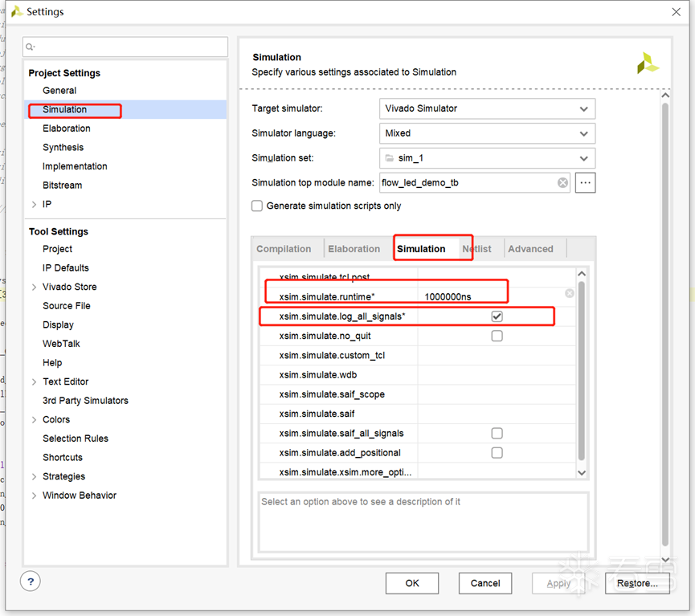Check xsim.simulate.saif_all_signals option
The height and width of the screenshot is (616, 695).
(x=497, y=433)
